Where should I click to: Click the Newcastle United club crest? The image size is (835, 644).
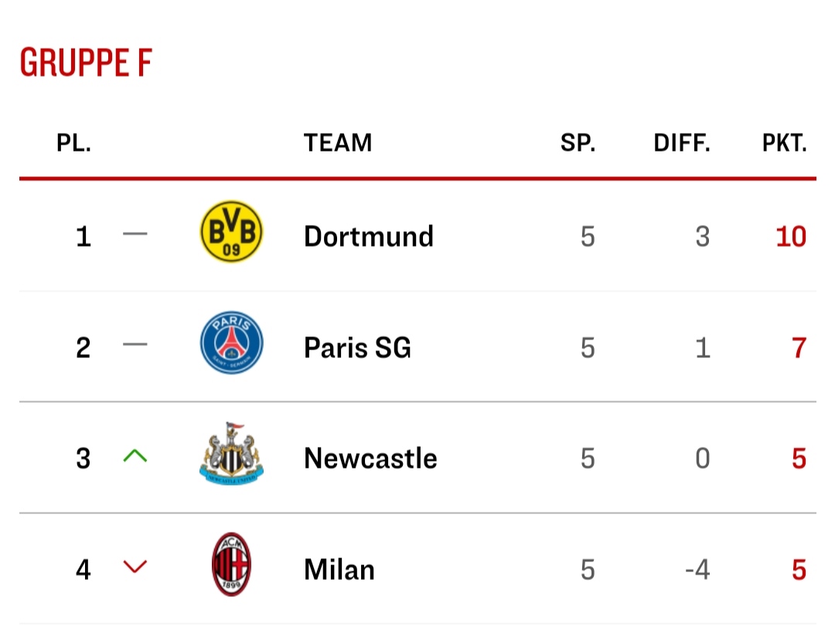click(x=231, y=455)
